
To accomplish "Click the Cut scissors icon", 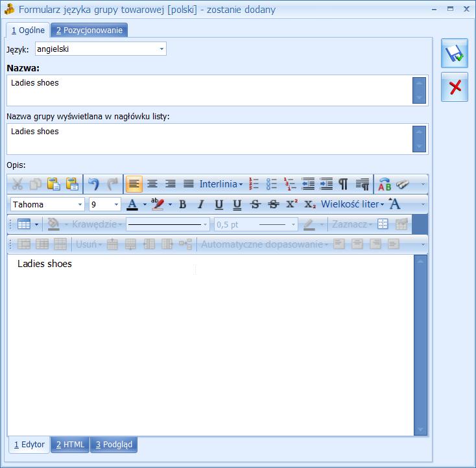I will tap(17, 184).
